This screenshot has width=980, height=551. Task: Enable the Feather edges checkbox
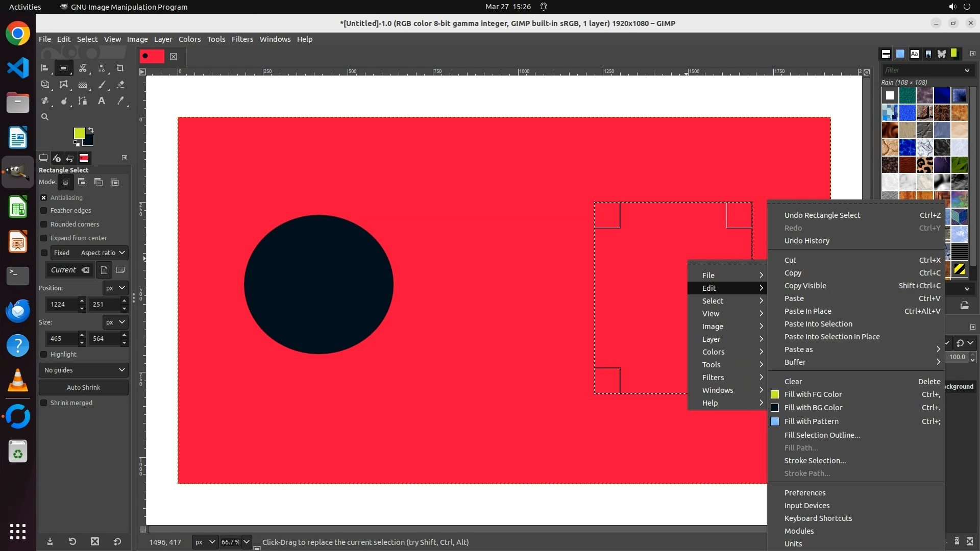point(44,211)
